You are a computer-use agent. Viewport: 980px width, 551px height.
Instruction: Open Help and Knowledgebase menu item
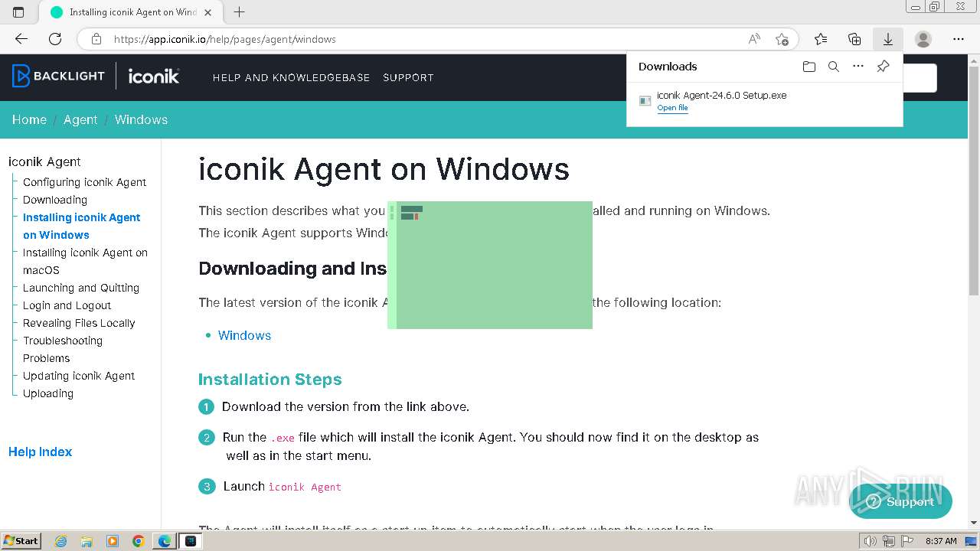click(291, 77)
